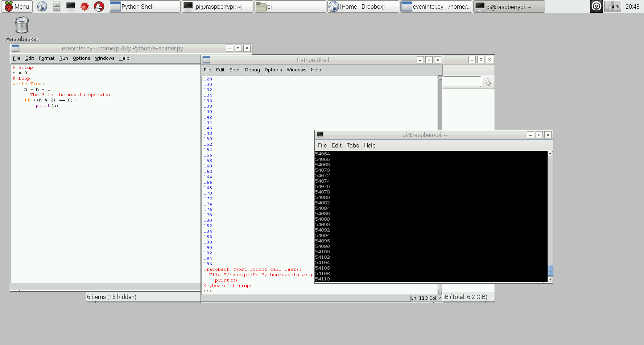
Task: Click the 'while True:' line in editor
Action: point(28,84)
